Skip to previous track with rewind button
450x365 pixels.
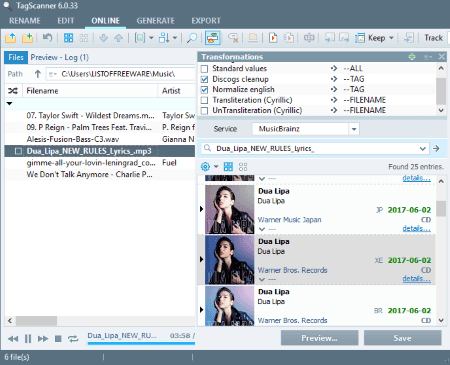[x=13, y=339]
